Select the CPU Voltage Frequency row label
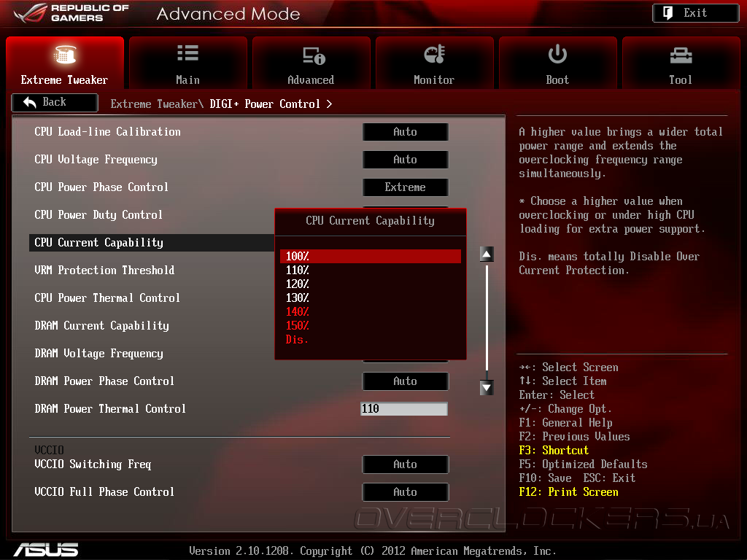The height and width of the screenshot is (560, 747). (96, 160)
